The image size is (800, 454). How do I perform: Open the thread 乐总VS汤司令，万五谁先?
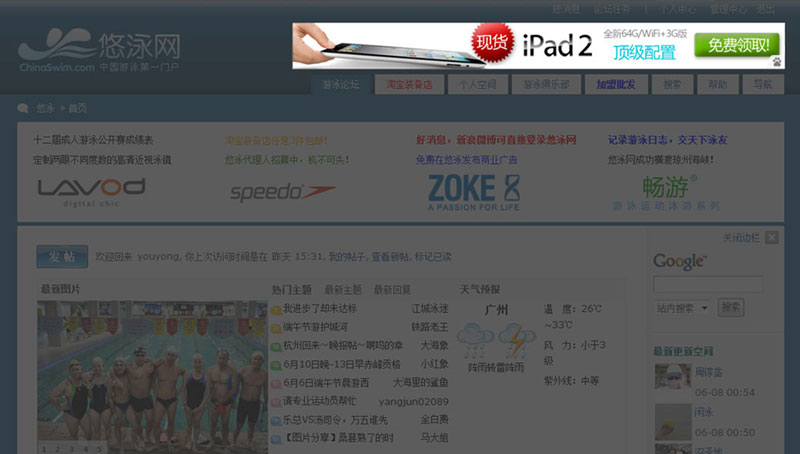click(x=335, y=420)
